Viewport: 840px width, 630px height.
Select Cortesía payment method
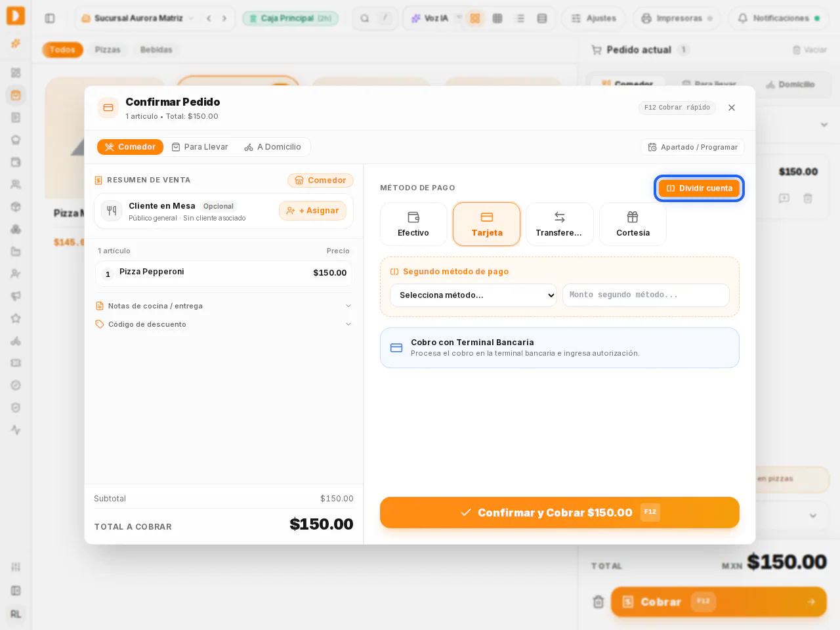tap(633, 224)
